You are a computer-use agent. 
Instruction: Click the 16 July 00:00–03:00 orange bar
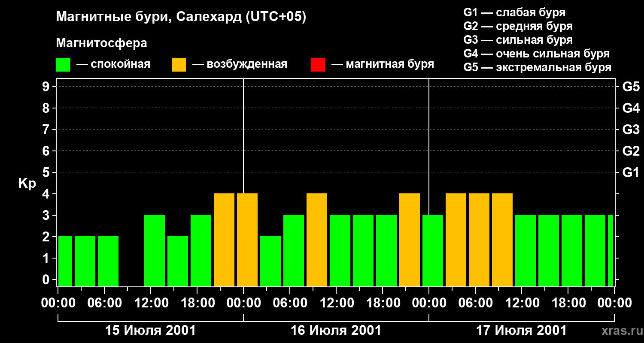pos(247,240)
